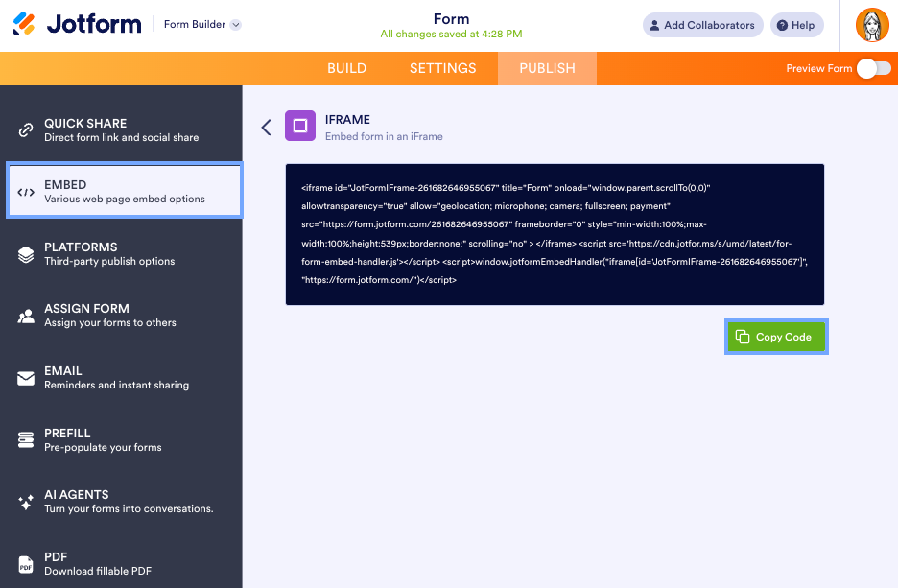Click the Form Builder label
This screenshot has height=588, width=898.
tap(195, 25)
